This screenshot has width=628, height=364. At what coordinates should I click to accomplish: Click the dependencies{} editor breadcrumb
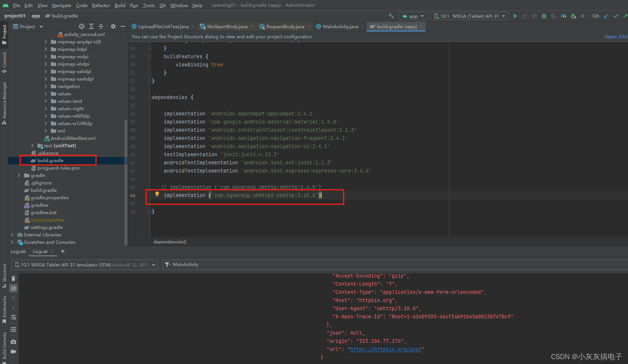(x=170, y=242)
